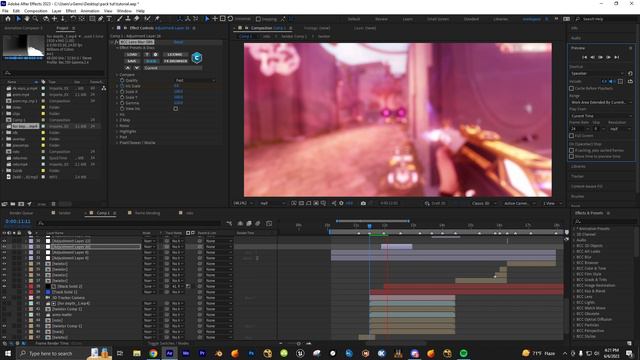Select the Zoom magnifier tool
This screenshot has height=360, width=640.
[x=36, y=19]
